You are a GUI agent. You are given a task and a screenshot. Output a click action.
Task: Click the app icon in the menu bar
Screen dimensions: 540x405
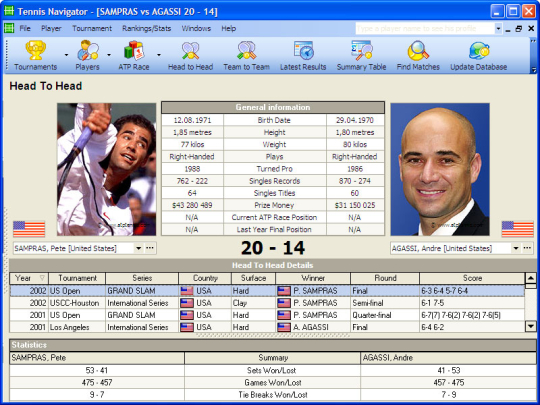click(9, 28)
